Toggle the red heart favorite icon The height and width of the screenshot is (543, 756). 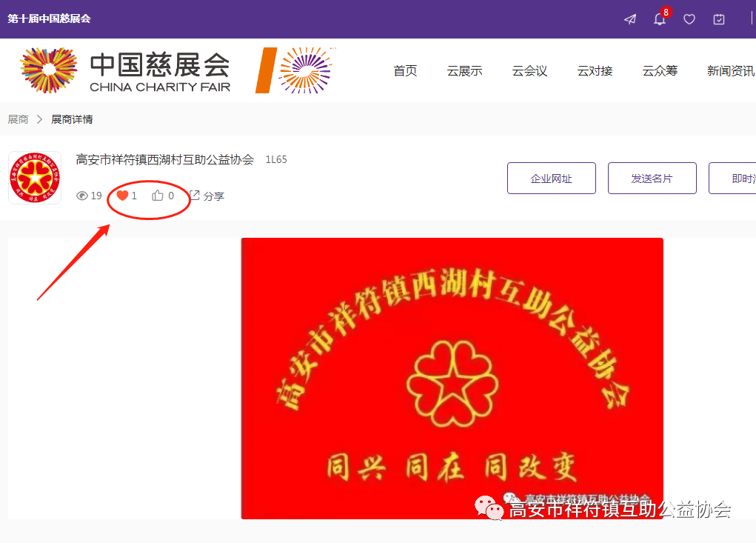(x=122, y=196)
